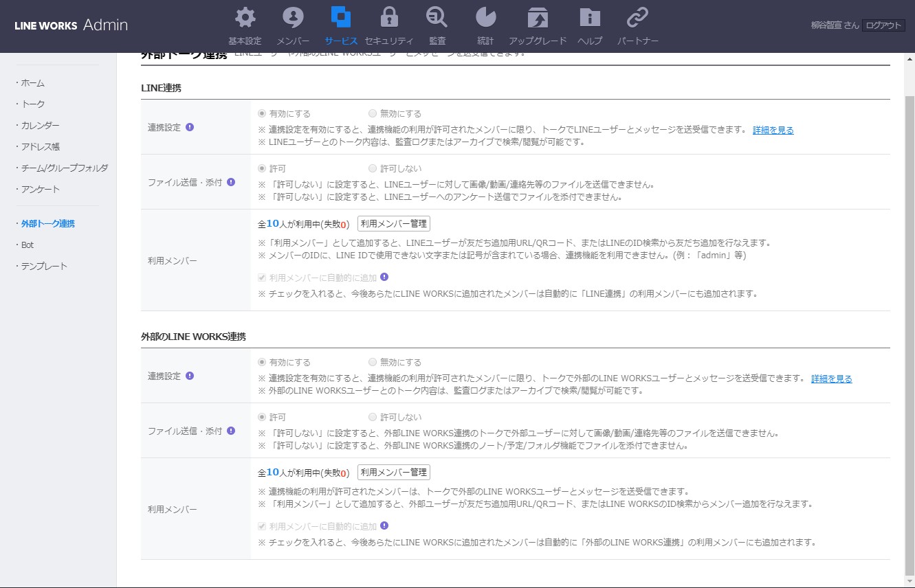Click 全10人が利用中 count under LINE連携
The image size is (915, 588).
pyautogui.click(x=303, y=224)
